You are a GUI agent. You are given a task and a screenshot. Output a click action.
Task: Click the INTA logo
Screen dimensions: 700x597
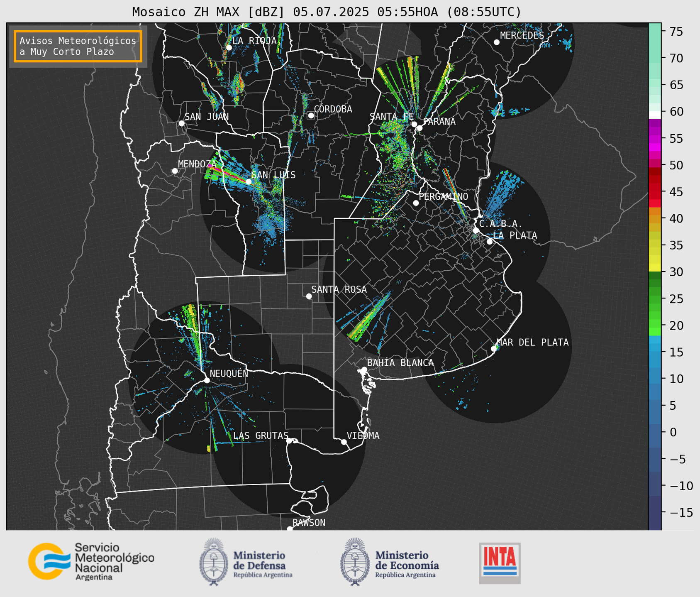(500, 563)
